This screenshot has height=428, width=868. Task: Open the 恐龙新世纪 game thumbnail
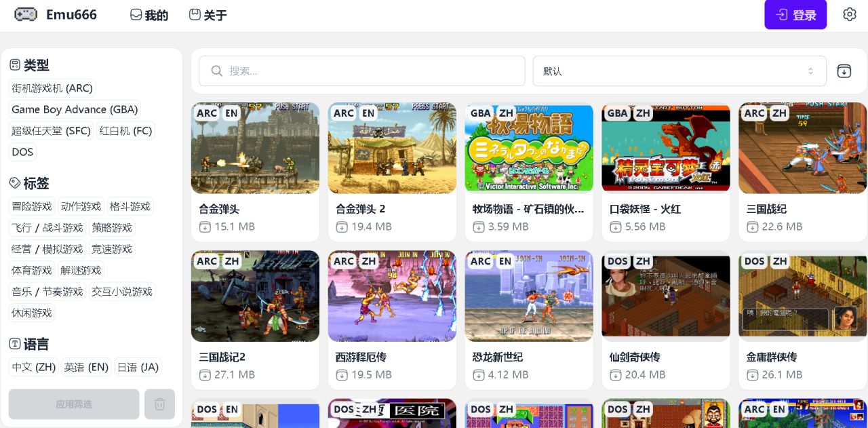pos(529,296)
